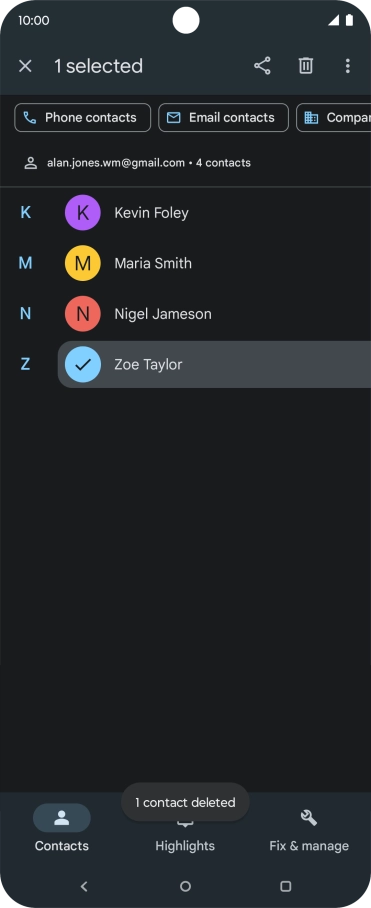Select the Maria Smith yellow avatar
This screenshot has height=908, width=371.
83,263
